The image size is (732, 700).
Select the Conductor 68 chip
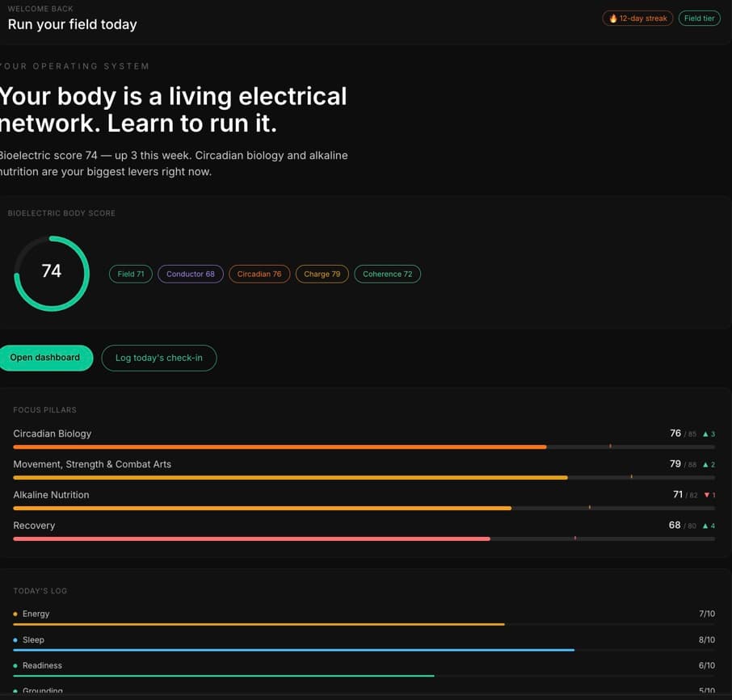click(x=191, y=274)
